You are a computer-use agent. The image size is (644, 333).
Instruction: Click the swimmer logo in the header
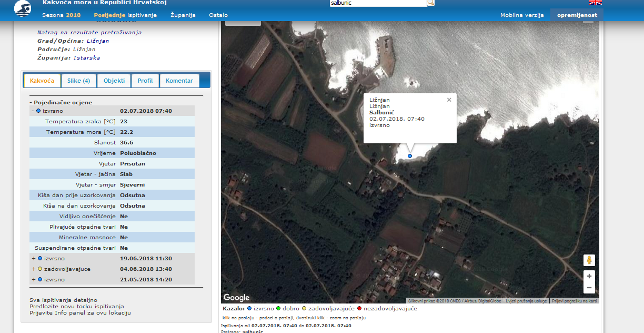pyautogui.click(x=22, y=8)
